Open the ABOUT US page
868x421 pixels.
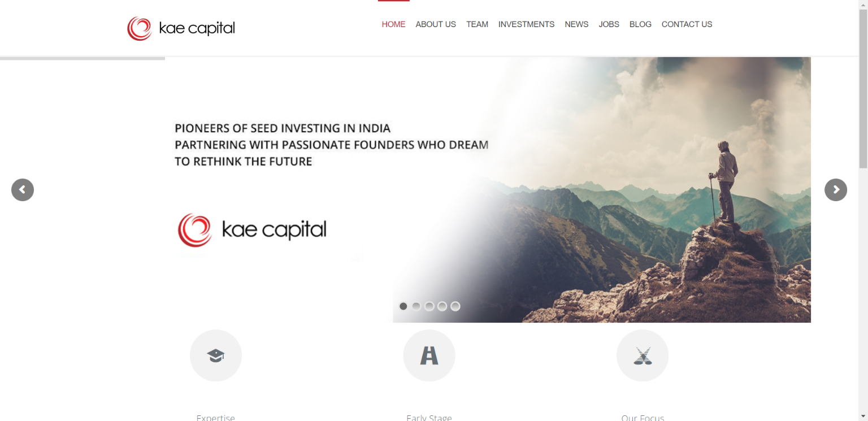(436, 24)
